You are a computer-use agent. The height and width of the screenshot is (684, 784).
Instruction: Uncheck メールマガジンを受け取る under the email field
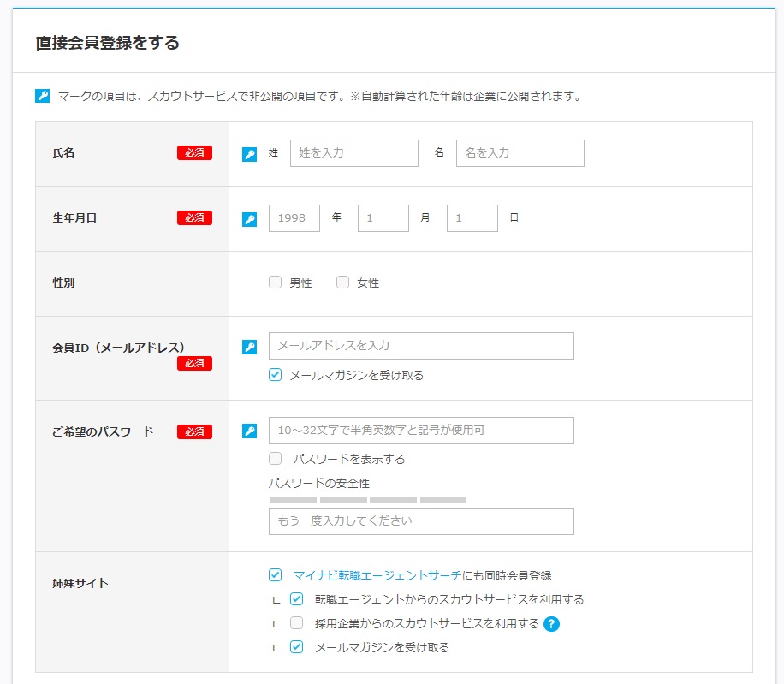click(275, 375)
